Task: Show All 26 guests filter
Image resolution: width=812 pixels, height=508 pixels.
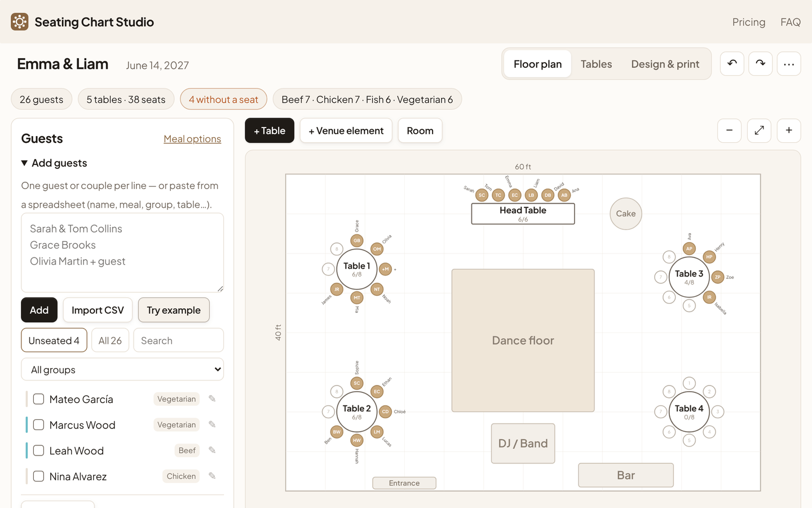Action: tap(110, 340)
